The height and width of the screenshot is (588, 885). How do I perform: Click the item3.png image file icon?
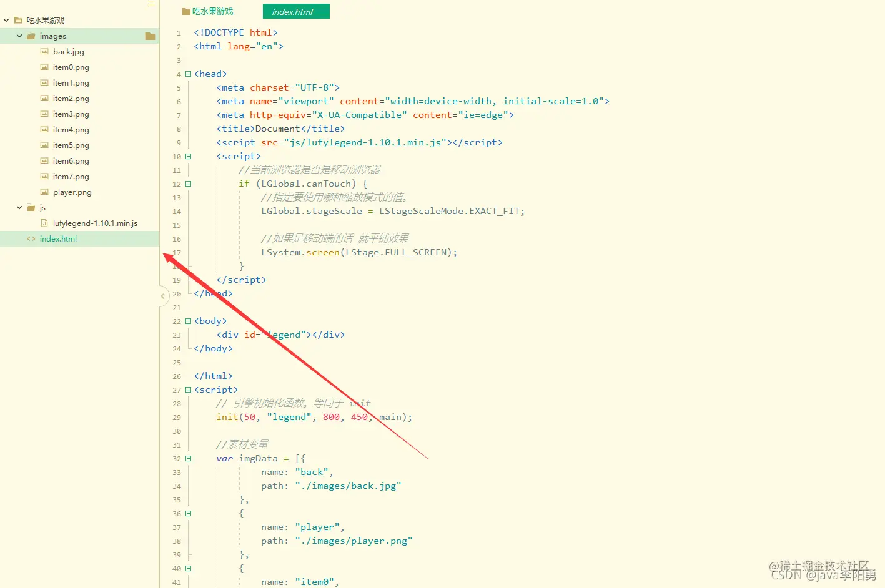44,114
